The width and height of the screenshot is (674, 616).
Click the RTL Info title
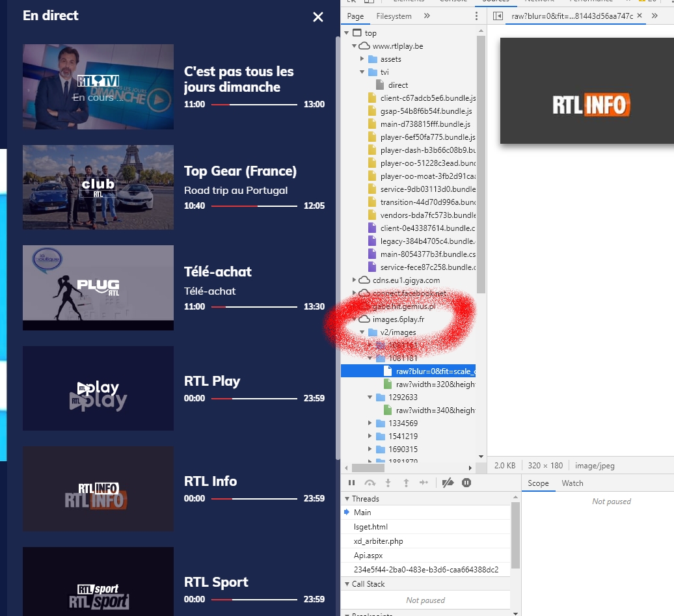pyautogui.click(x=210, y=481)
